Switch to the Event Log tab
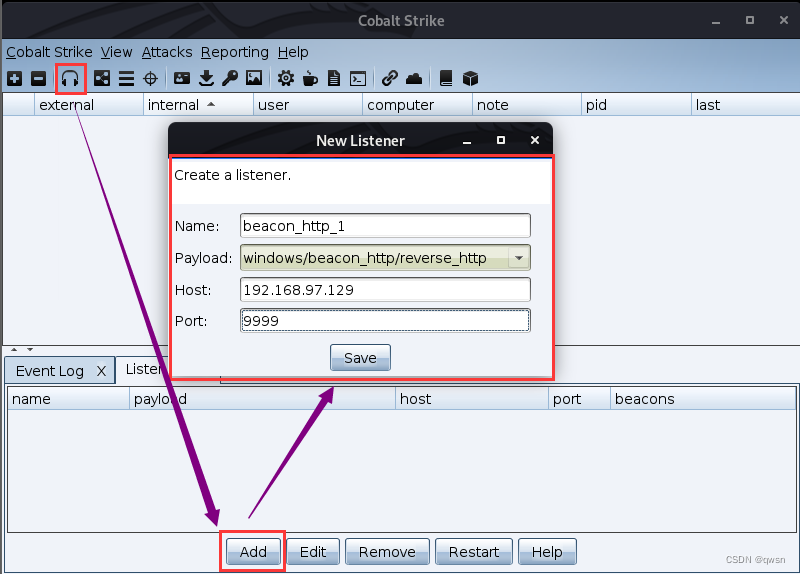 pyautogui.click(x=49, y=371)
